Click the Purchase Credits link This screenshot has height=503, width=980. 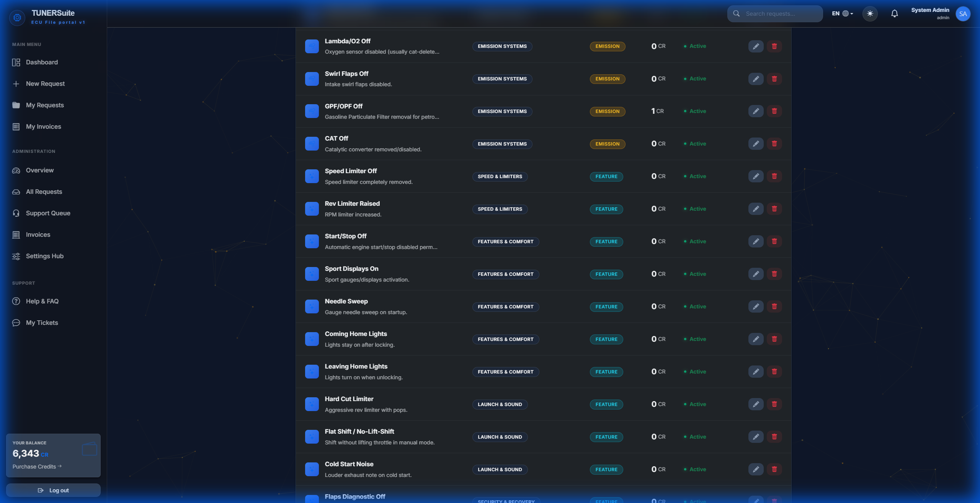click(37, 467)
